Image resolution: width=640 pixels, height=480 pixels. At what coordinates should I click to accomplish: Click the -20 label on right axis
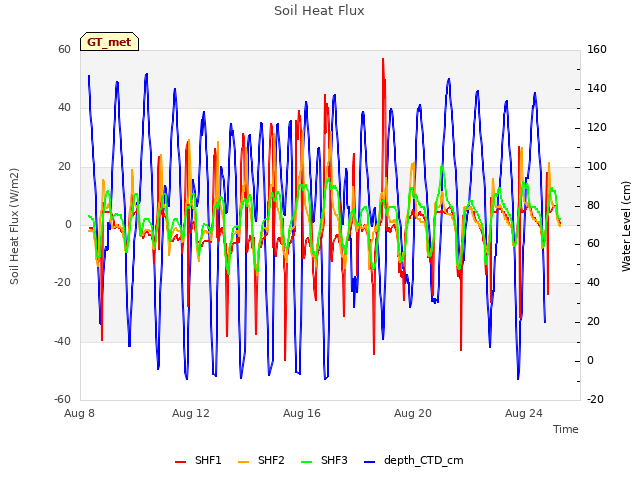(595, 399)
